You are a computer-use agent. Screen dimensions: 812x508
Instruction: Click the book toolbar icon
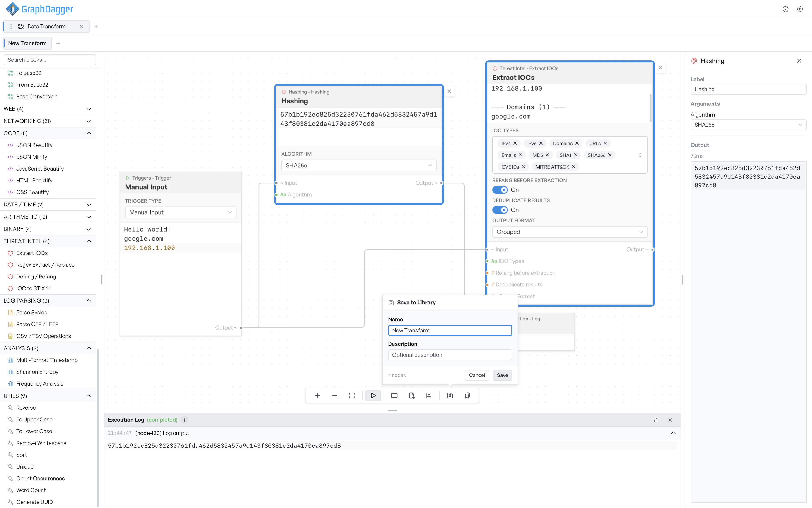click(429, 396)
